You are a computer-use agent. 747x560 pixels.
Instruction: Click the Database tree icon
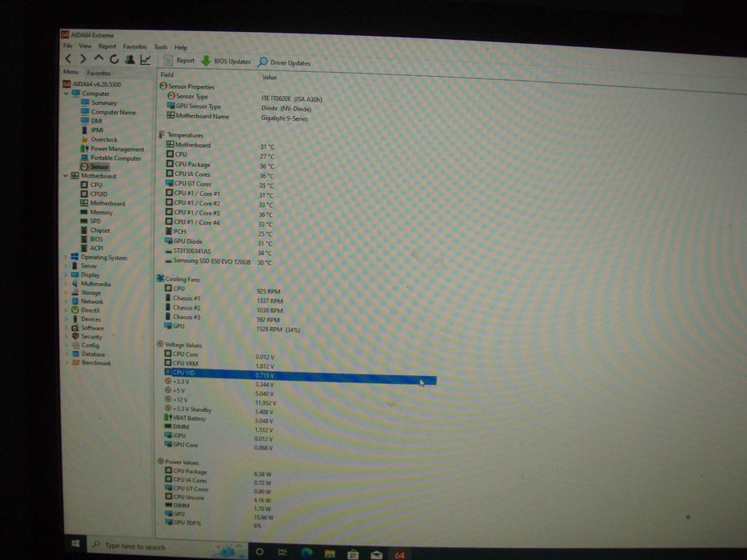[74, 354]
